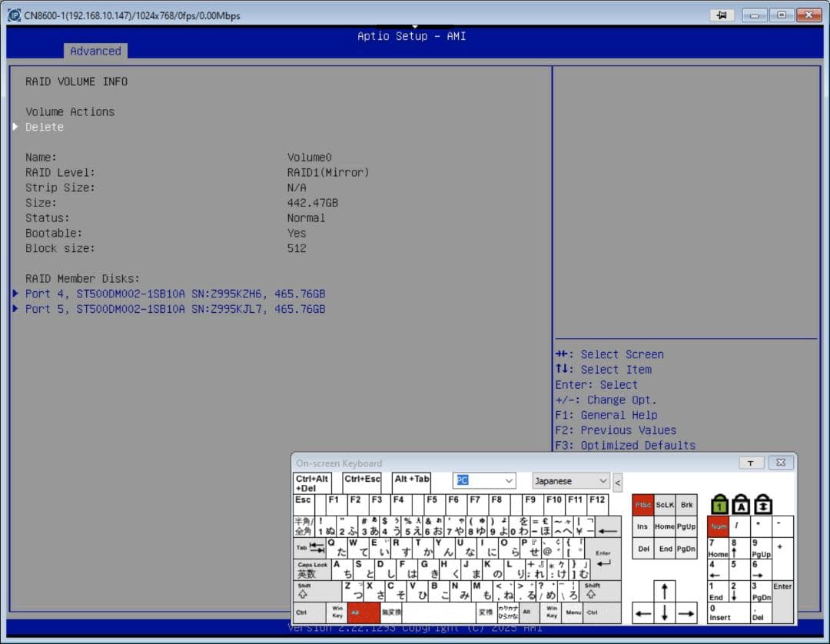The width and height of the screenshot is (830, 644).
Task: Click the T button on keyboard title bar
Action: (x=751, y=462)
